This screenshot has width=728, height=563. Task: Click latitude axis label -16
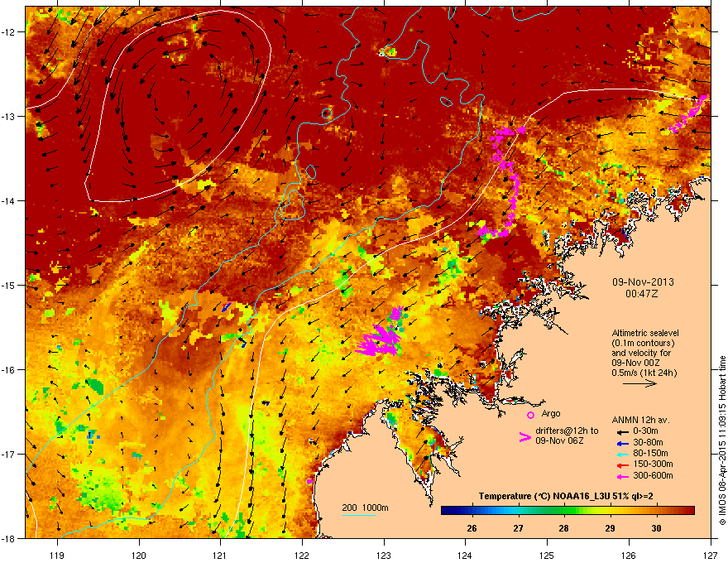[x=8, y=370]
